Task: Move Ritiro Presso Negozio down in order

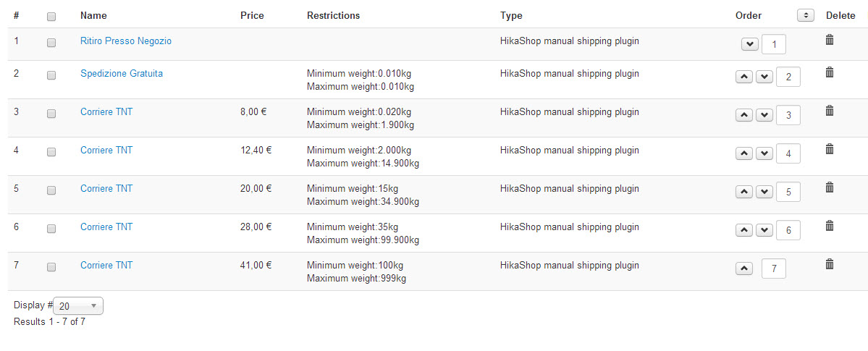Action: pos(750,45)
